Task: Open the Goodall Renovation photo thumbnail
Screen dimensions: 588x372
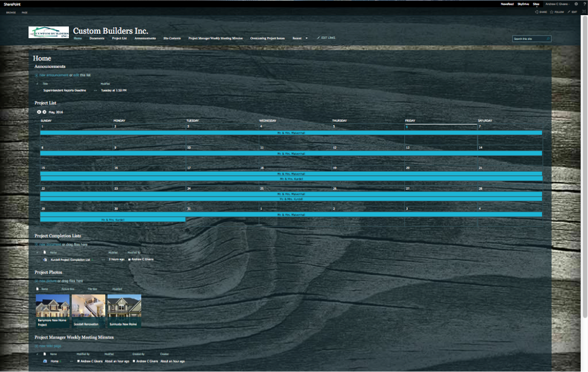Action: (88, 311)
